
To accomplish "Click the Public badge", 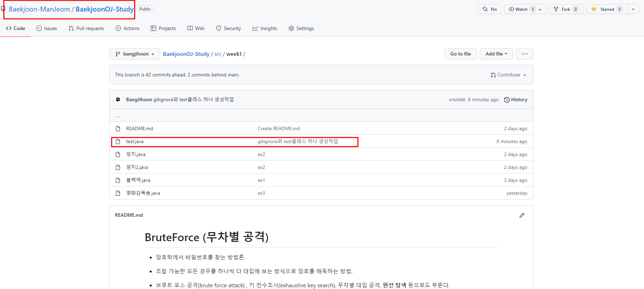I will [x=145, y=9].
